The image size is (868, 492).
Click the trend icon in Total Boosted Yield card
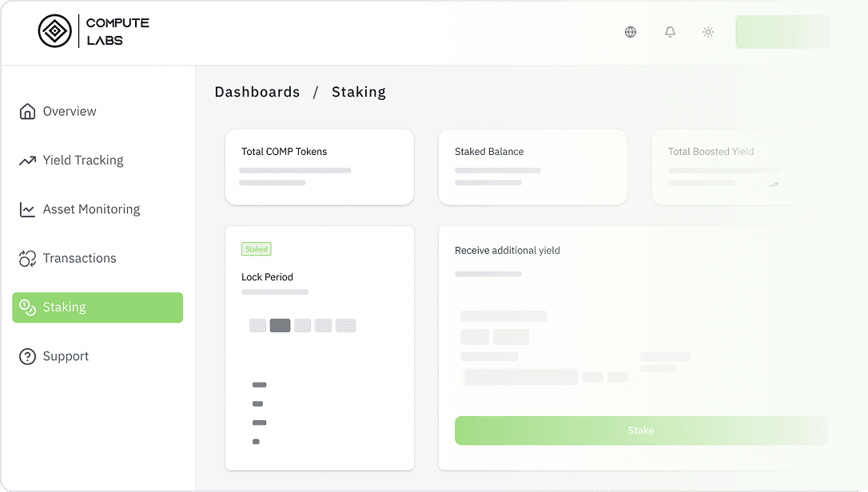tap(774, 184)
